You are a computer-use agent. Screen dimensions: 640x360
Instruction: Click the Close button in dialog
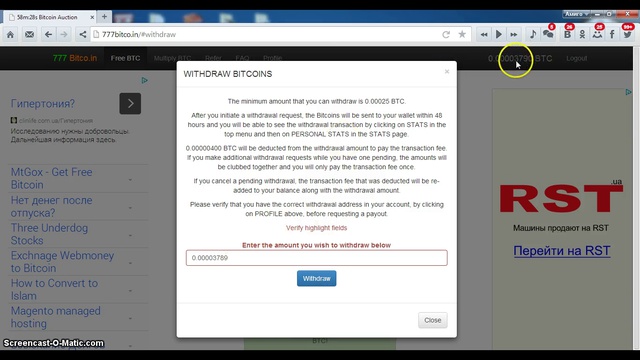tap(433, 320)
